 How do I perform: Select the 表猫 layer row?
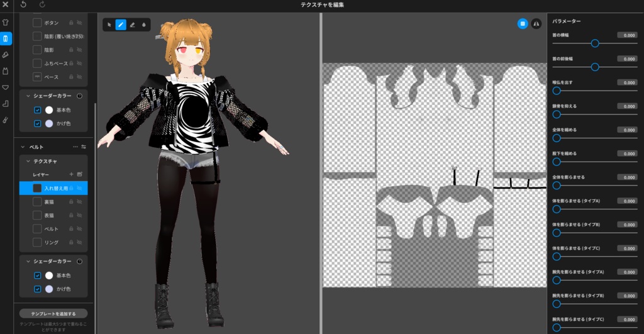[53, 215]
